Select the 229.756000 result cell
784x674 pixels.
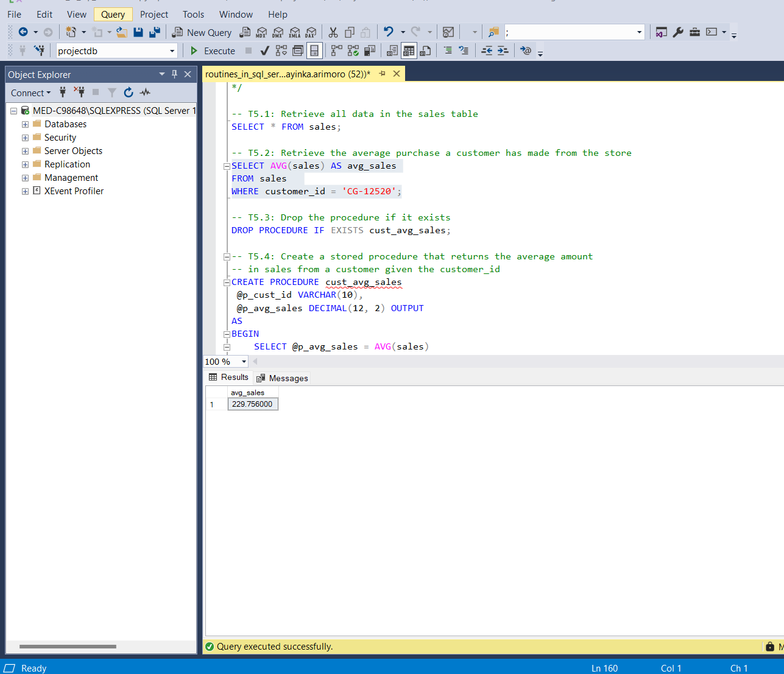click(x=252, y=404)
